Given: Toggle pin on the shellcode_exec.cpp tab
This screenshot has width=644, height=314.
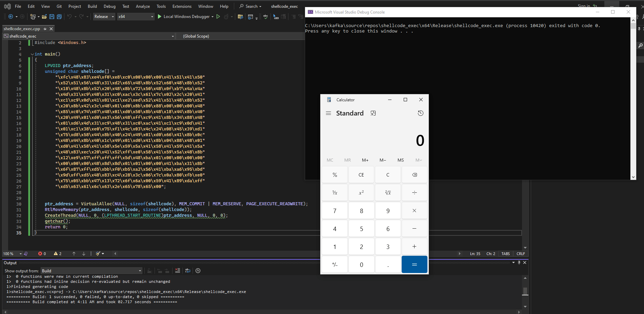Looking at the screenshot, I should (45, 29).
